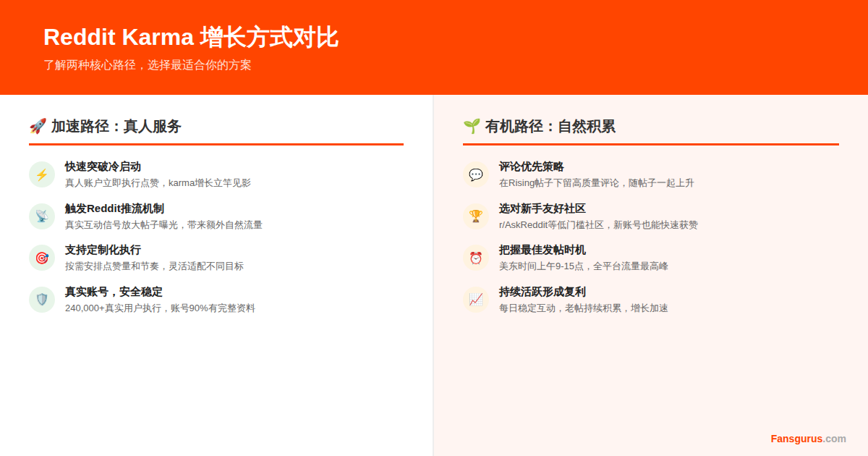Click the satellite icon for 触发Reddit推流机制
The image size is (868, 456).
41,216
